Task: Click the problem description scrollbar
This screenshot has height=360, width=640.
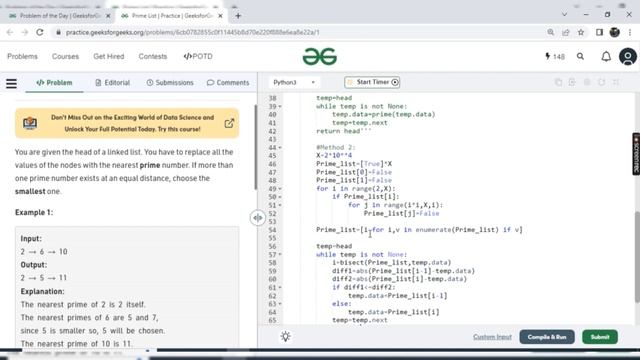Action: pyautogui.click(x=256, y=147)
